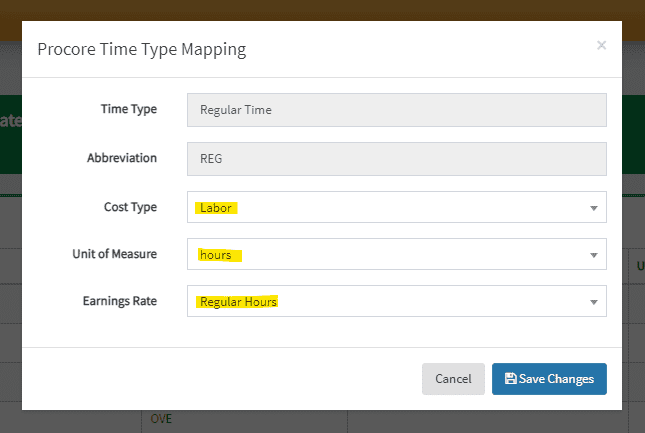Screen dimensions: 645x433
Task: Click the arrow on the Unit of Measure dropdown
Action: click(593, 255)
